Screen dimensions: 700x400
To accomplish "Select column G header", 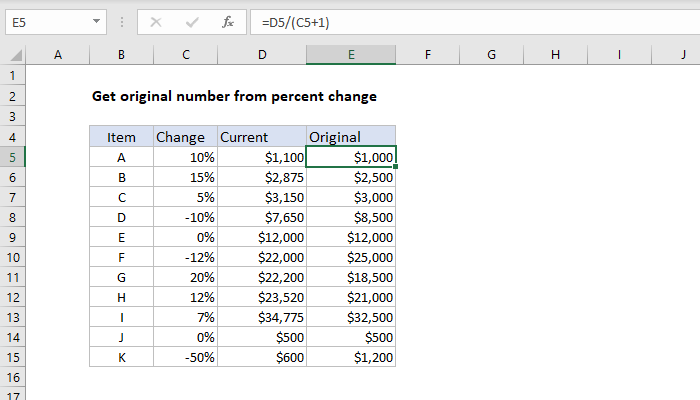I will pyautogui.click(x=492, y=55).
